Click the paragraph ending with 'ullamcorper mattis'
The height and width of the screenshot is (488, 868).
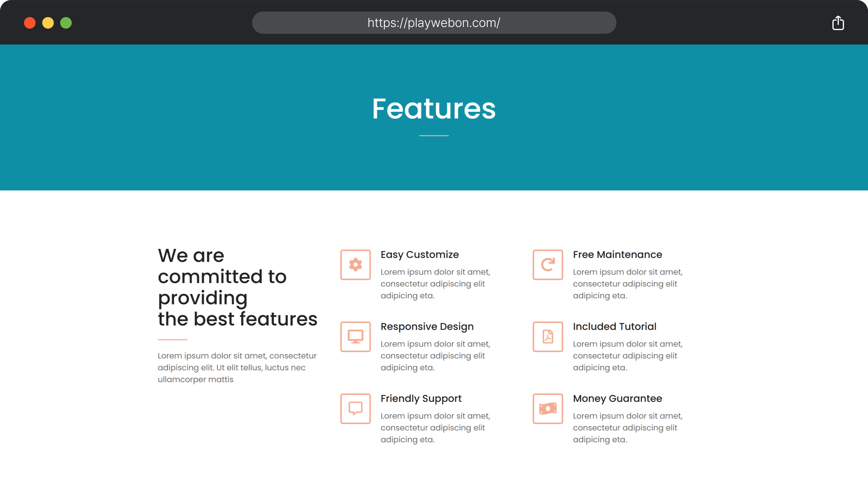tap(237, 367)
